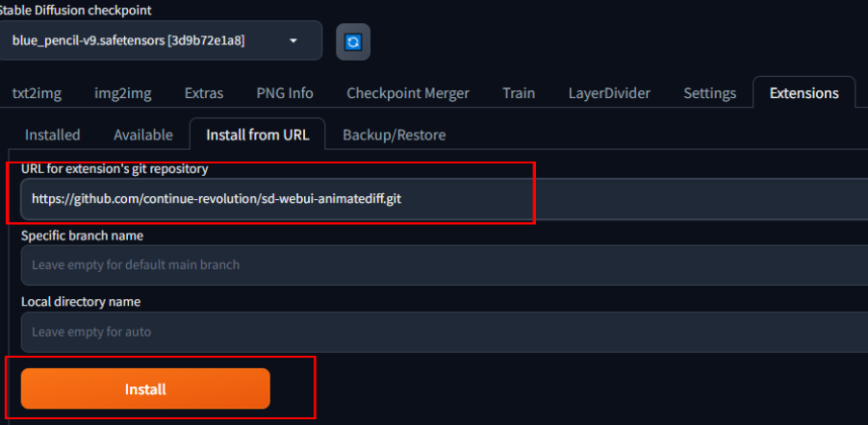Select the Install from URL sub-tab

click(x=258, y=135)
